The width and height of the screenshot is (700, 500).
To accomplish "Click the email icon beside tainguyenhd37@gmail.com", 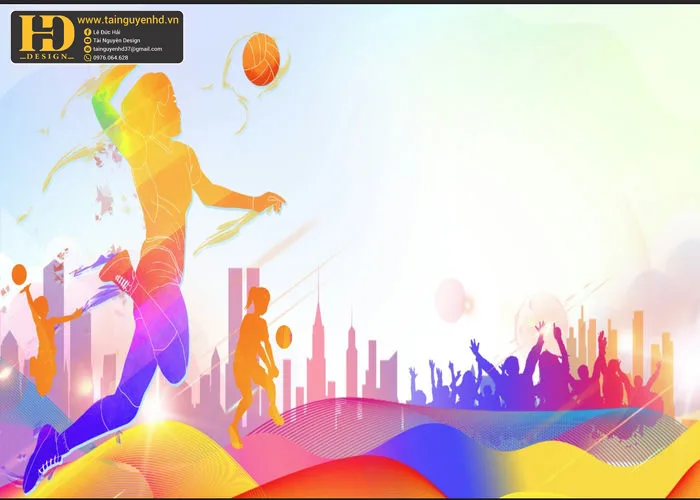I will point(88,49).
